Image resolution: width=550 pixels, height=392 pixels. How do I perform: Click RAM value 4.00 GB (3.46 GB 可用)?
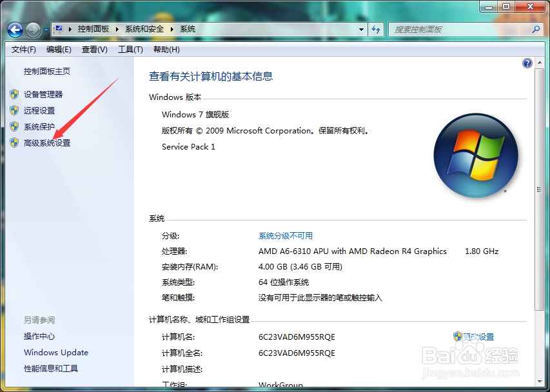(x=300, y=267)
